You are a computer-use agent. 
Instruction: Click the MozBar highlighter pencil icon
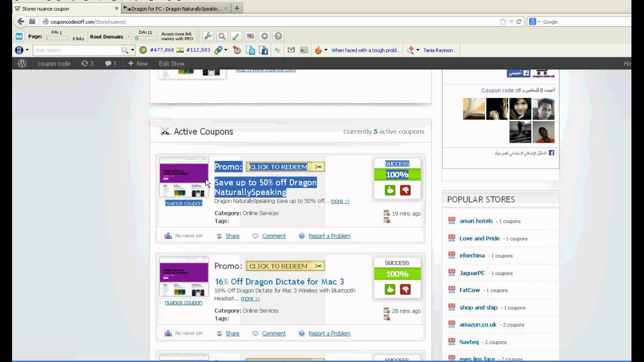click(x=236, y=36)
